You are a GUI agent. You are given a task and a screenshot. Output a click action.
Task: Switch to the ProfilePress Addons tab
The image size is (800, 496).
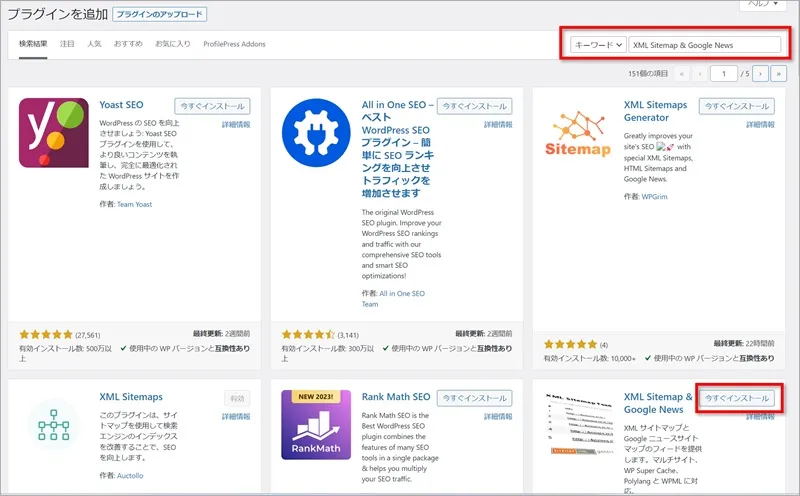234,44
